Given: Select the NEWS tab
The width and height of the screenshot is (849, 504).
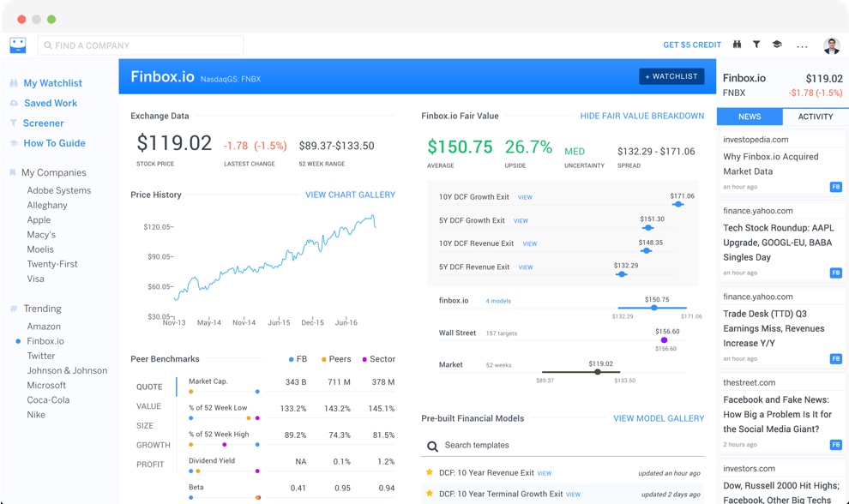Looking at the screenshot, I should [x=751, y=116].
